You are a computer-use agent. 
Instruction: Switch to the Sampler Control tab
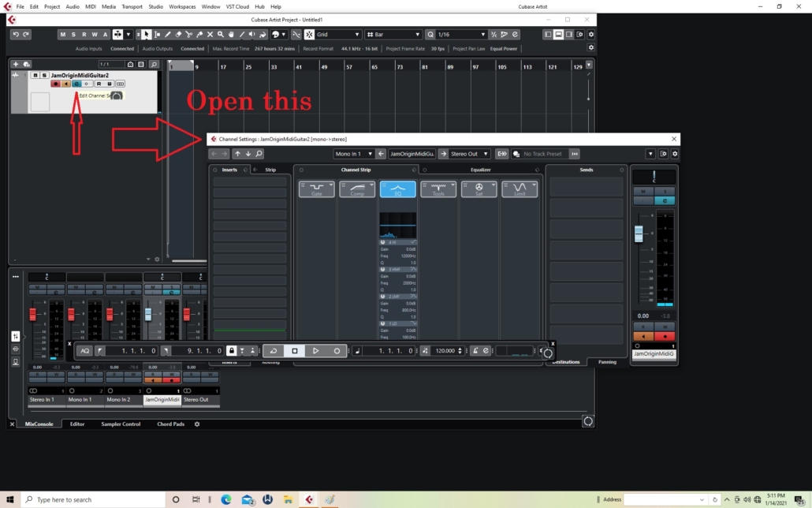(121, 424)
